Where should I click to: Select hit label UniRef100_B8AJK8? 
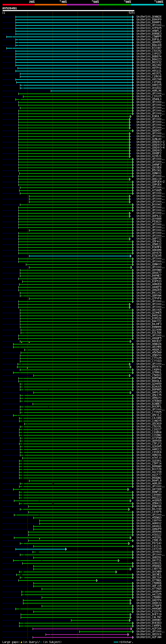click(149, 45)
